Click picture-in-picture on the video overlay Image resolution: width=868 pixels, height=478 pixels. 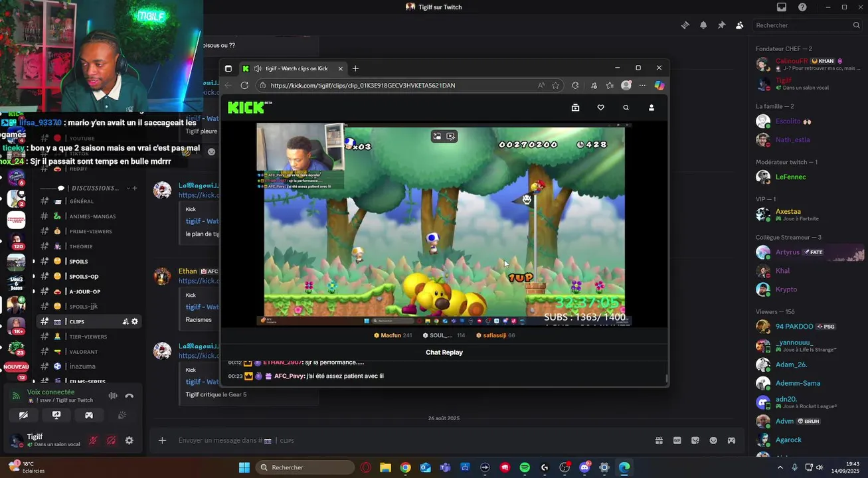tap(437, 136)
